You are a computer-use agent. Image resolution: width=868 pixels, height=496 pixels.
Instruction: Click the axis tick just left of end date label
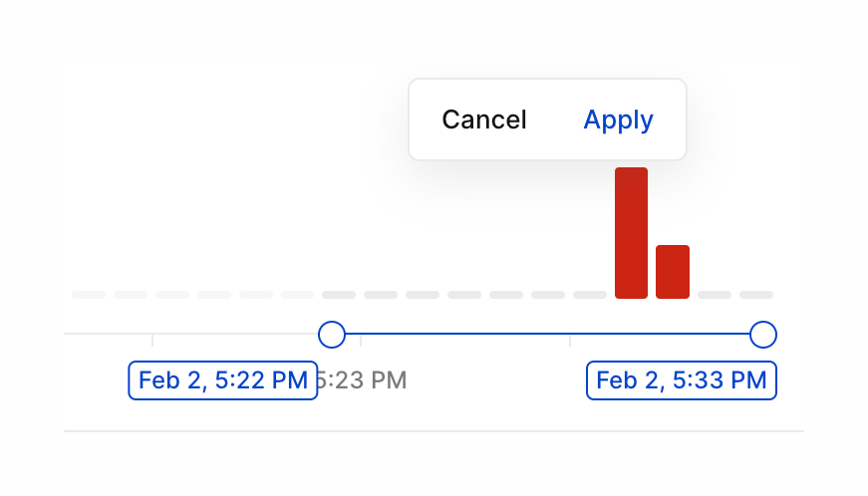(x=570, y=341)
